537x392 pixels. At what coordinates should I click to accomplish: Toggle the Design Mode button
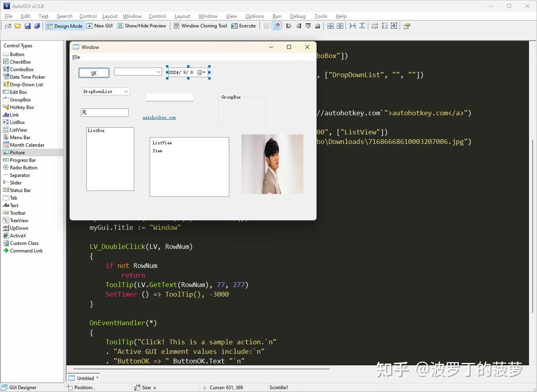[64, 26]
